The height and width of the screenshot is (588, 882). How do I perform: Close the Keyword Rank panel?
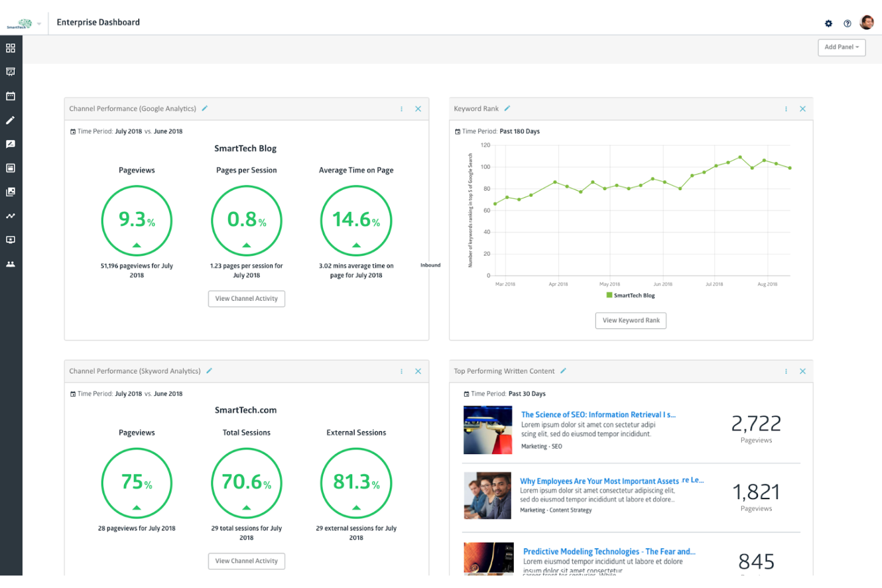803,109
